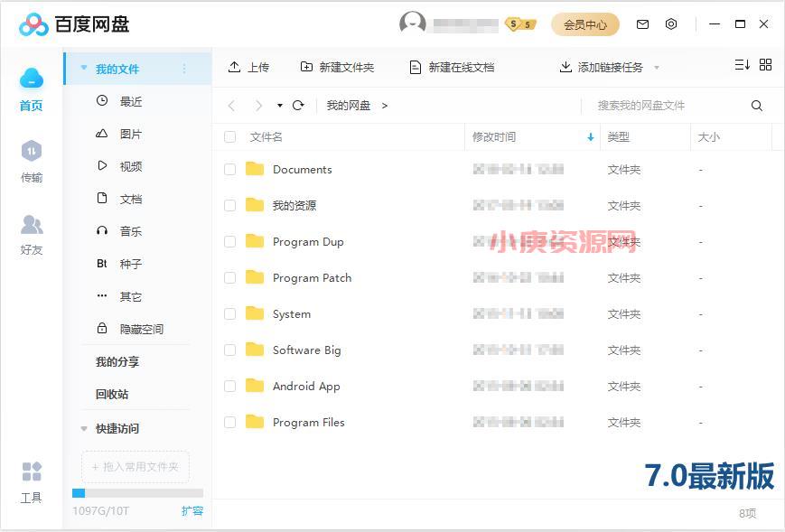Screen dimensions: 785x532
Task: Open the 回收站 recycle bin item
Action: tap(112, 395)
